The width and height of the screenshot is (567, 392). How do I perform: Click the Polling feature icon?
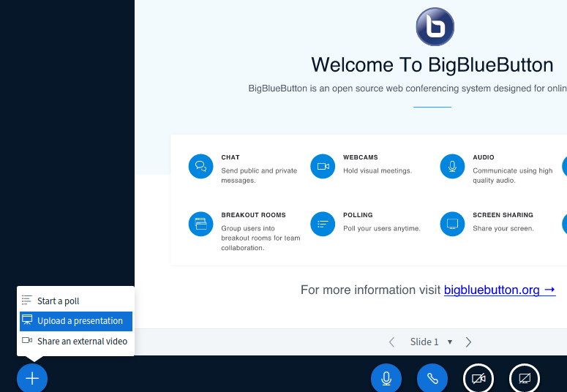pyautogui.click(x=323, y=224)
